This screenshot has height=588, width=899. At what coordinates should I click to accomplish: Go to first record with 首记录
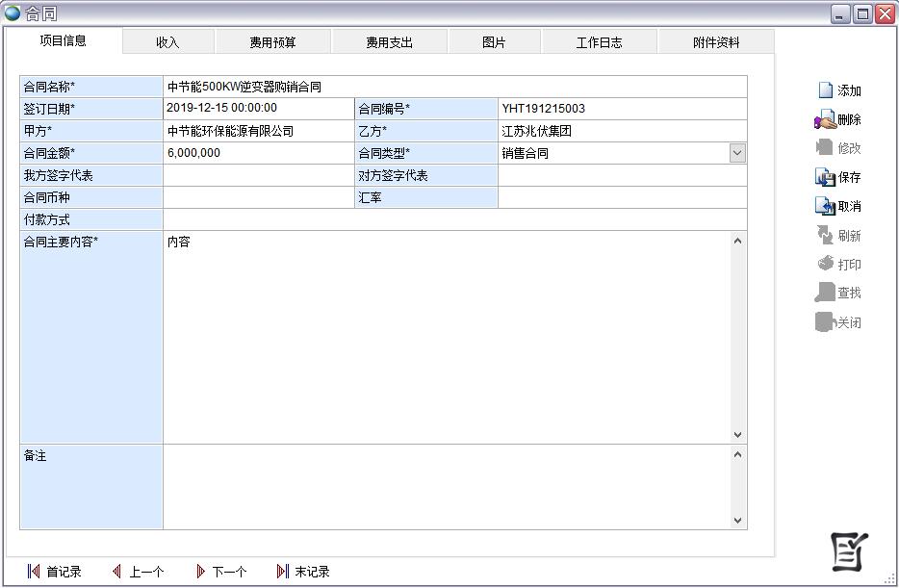pyautogui.click(x=55, y=572)
